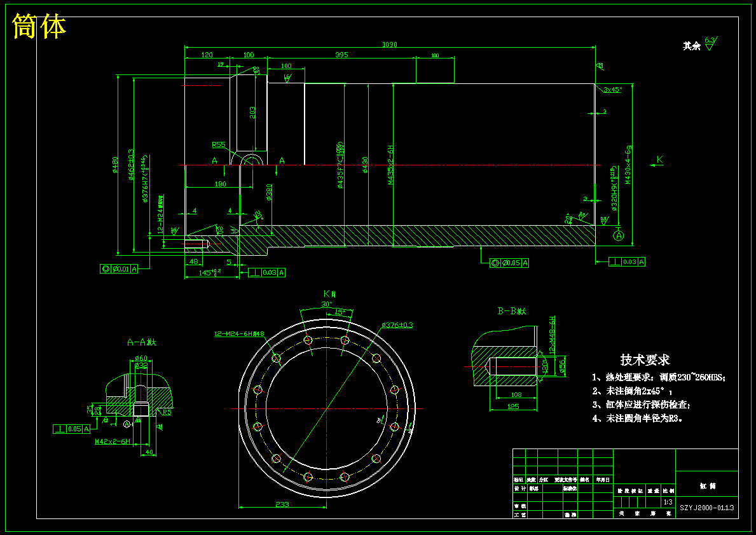
Task: Click the "ø462±0.3" diameter dimension
Action: [130, 165]
